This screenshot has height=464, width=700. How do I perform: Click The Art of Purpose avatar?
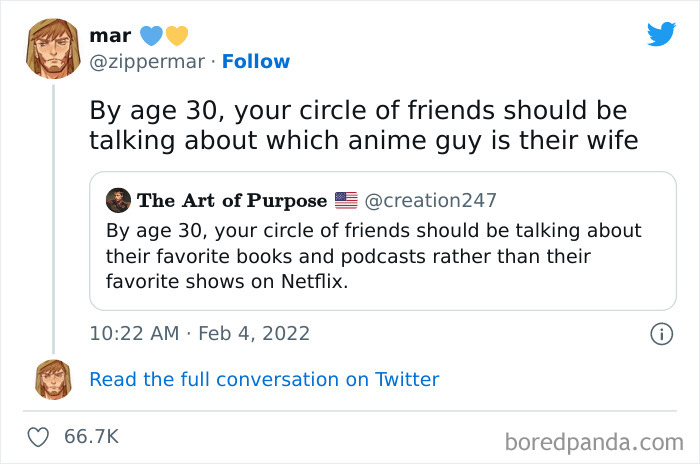118,200
